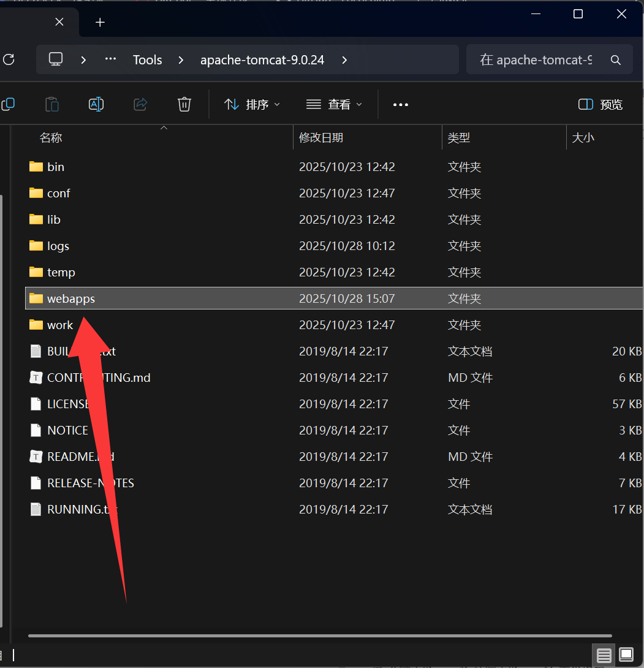Click the 文本文档 type in RUNNING.txt row

[x=470, y=509]
